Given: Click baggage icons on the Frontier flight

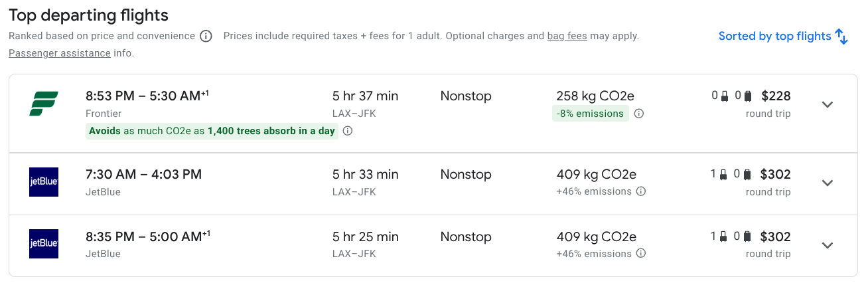Looking at the screenshot, I should click(x=731, y=96).
